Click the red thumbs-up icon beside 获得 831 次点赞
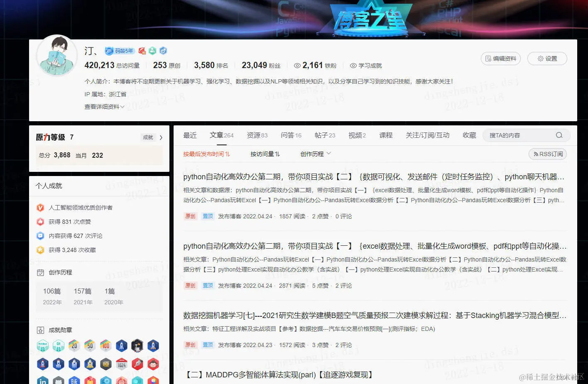 [40, 222]
